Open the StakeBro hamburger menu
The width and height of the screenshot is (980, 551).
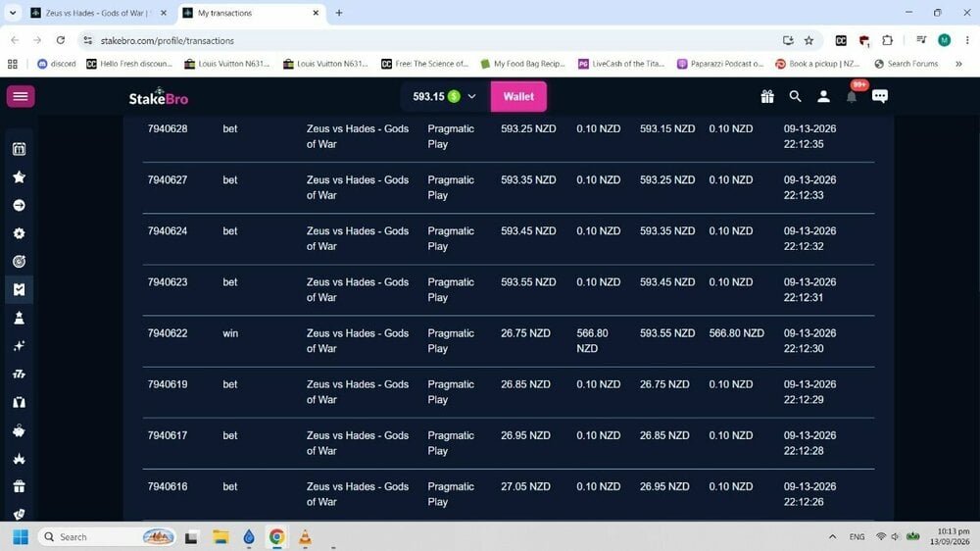coord(21,96)
